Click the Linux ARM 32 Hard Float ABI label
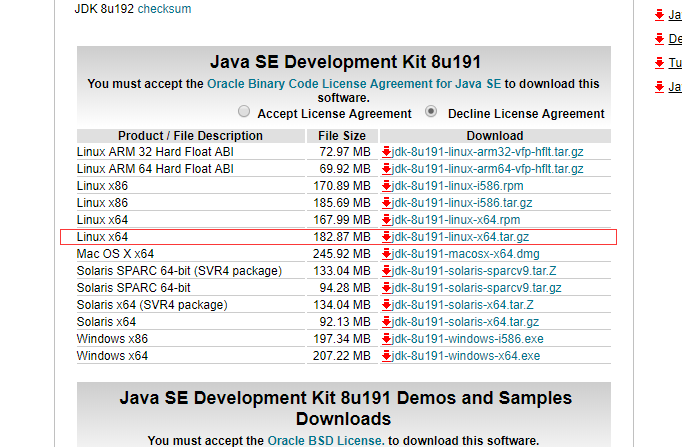682x447 pixels. pos(155,152)
